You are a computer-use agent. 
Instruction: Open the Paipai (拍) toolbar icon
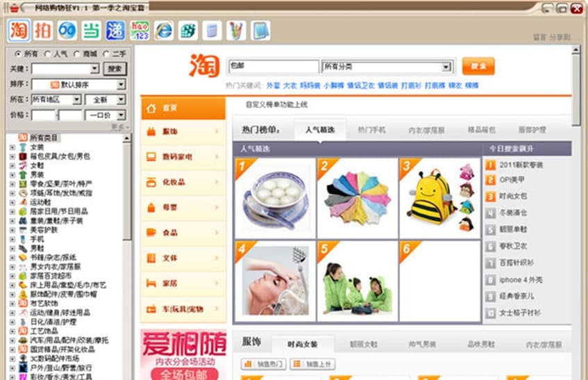click(x=43, y=31)
